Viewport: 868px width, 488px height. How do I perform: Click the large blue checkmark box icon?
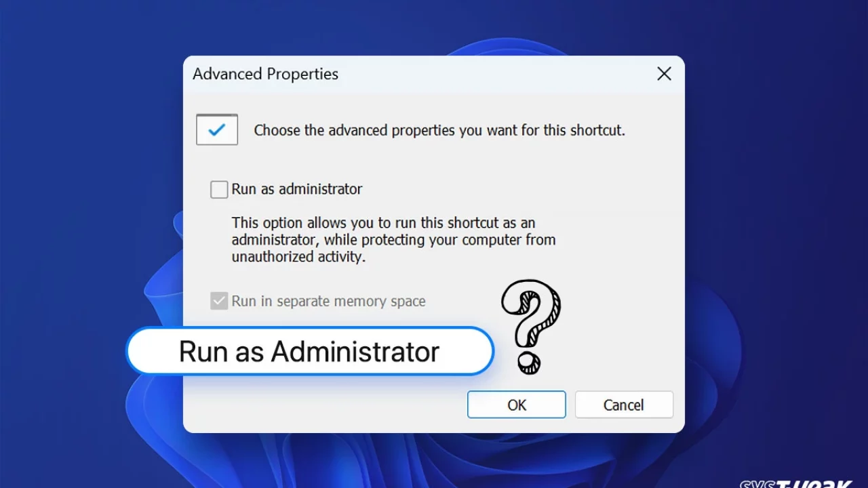click(217, 129)
